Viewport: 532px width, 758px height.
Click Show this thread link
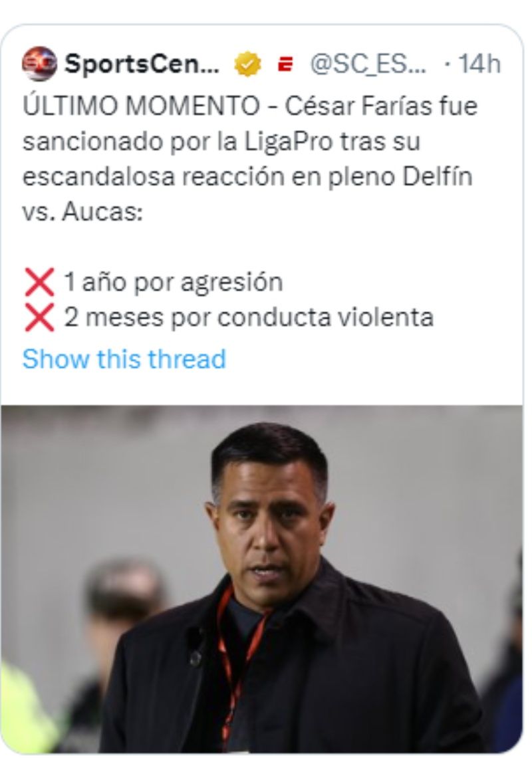(x=124, y=358)
